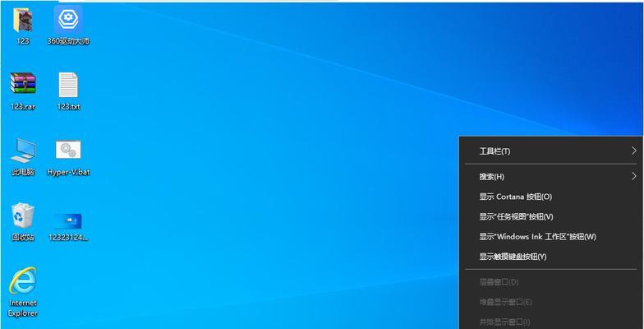
Task: Open the 工具栏(T) submenu entry
Action: coord(550,151)
